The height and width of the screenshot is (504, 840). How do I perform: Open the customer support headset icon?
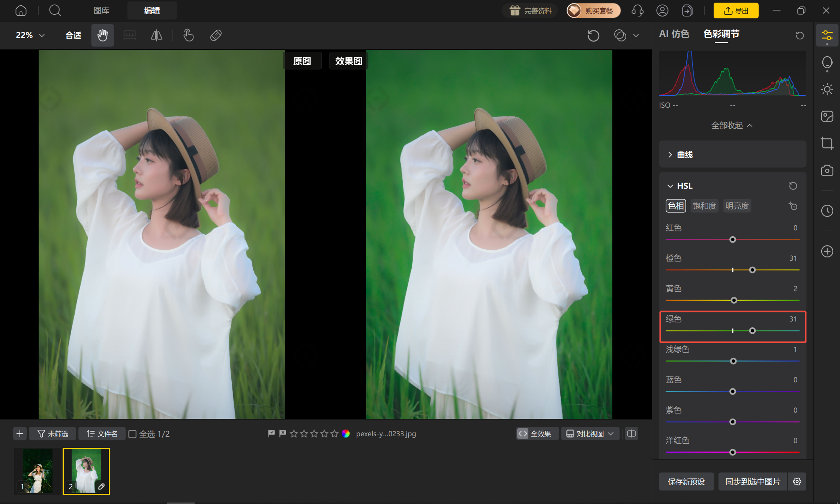click(637, 10)
